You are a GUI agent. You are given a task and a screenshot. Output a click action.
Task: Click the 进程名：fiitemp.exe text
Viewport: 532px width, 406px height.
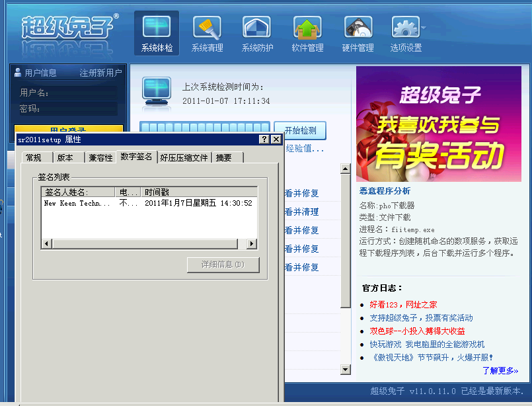point(397,229)
